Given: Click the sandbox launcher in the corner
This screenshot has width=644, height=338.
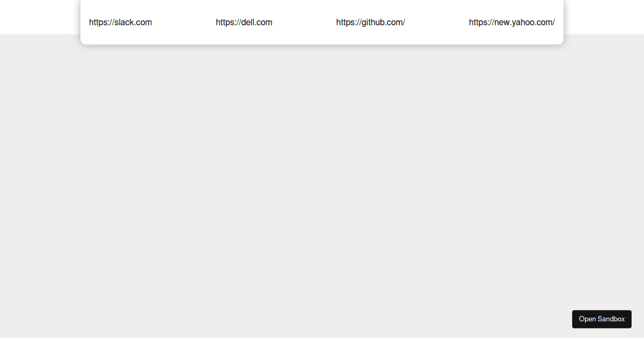Looking at the screenshot, I should tap(602, 319).
